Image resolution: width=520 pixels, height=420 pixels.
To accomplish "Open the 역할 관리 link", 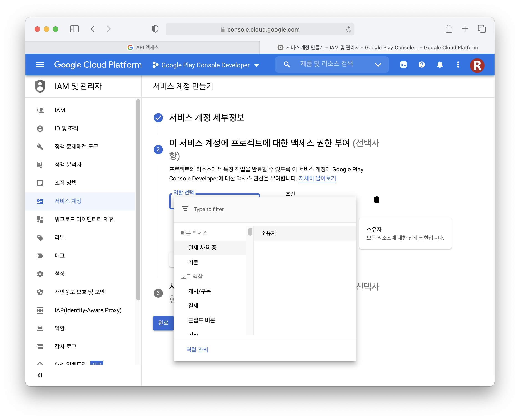I will (197, 350).
